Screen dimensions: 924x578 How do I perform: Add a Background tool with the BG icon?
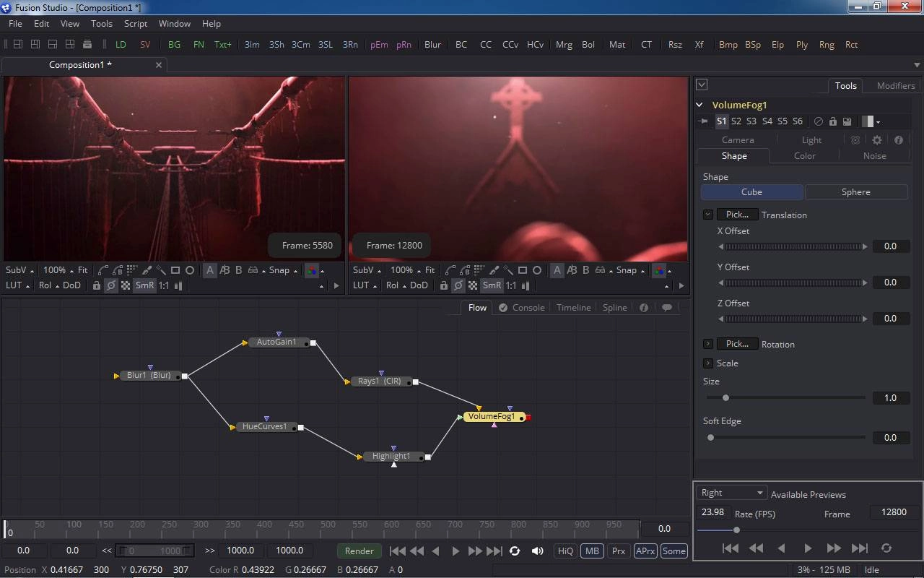pos(174,44)
